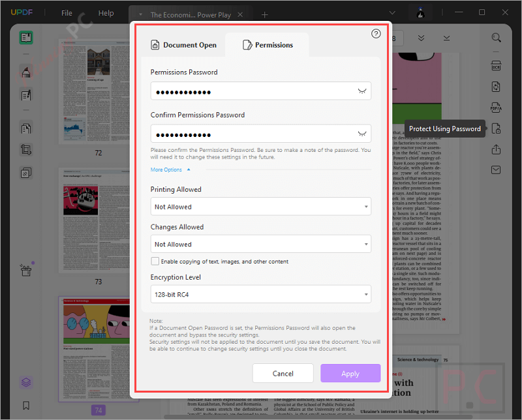Image resolution: width=522 pixels, height=420 pixels.
Task: Open the help question mark in dialog
Action: [x=376, y=34]
